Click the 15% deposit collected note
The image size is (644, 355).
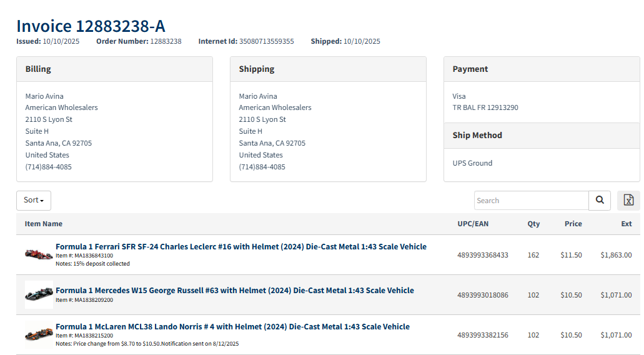[x=93, y=264]
